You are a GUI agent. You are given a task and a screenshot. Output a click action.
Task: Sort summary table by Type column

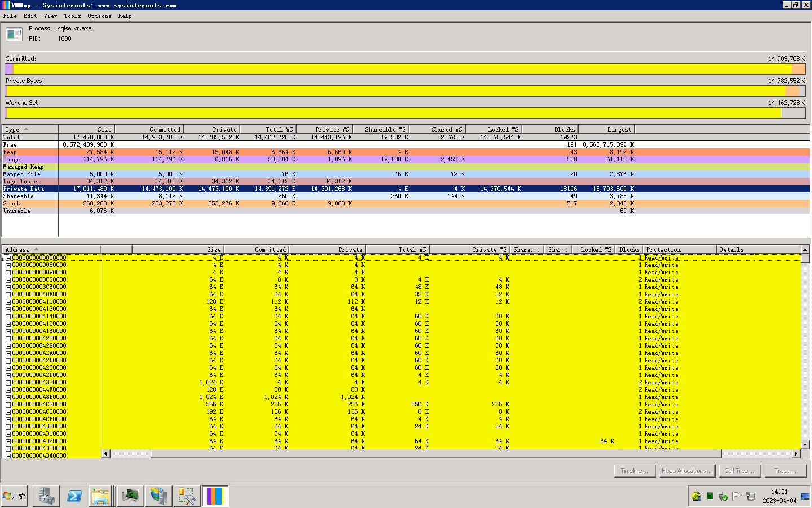[30, 129]
